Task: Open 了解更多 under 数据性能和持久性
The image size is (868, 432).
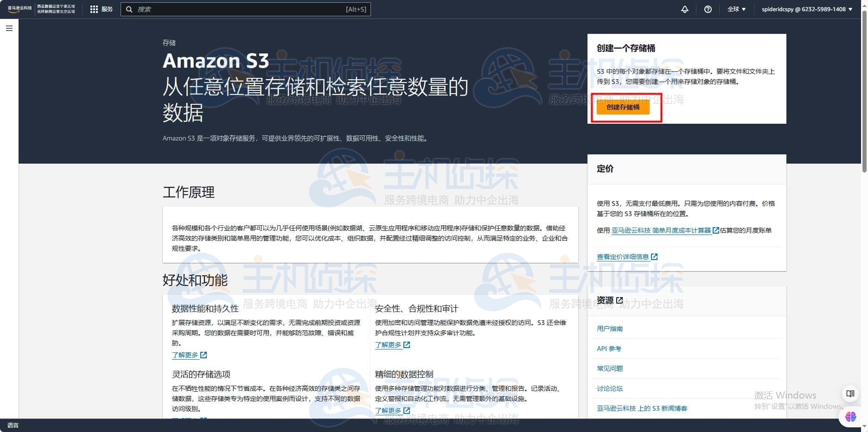Action: coord(185,355)
